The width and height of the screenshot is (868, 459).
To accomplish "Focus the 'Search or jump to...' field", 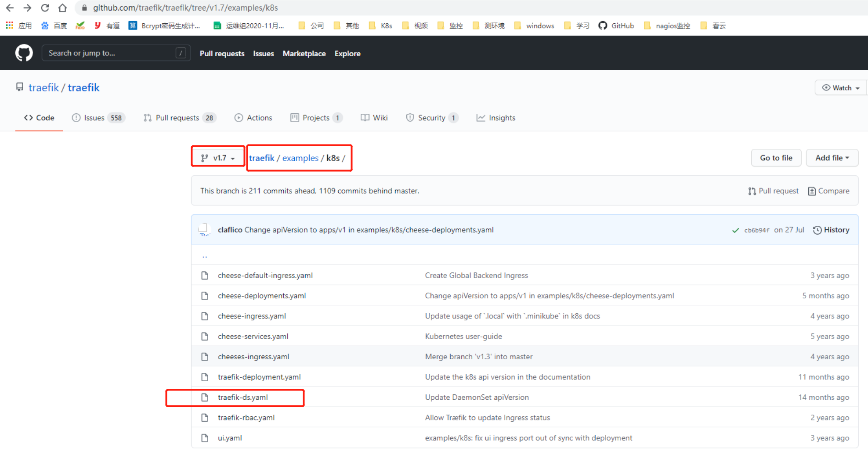I will [x=116, y=53].
